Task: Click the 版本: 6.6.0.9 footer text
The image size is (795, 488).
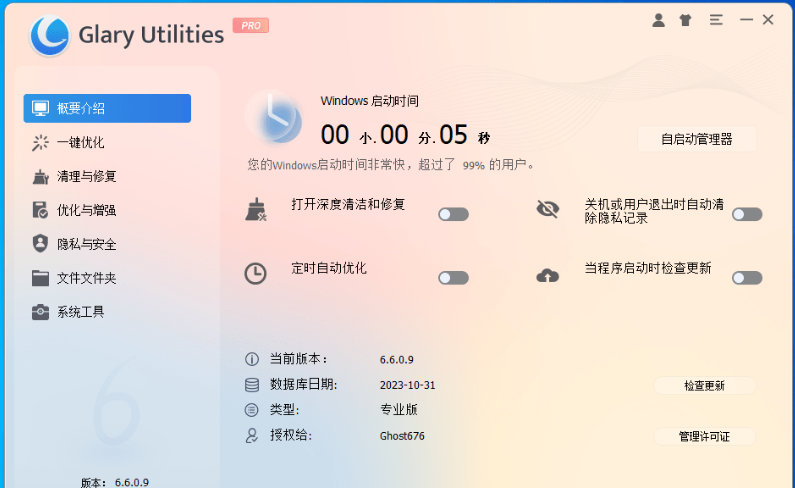Action: (115, 482)
